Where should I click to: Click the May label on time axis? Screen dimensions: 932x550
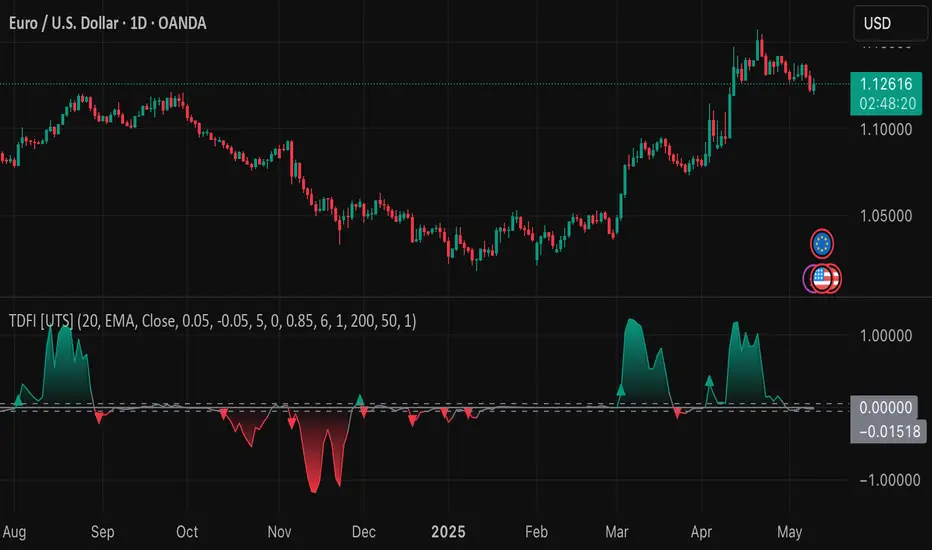pyautogui.click(x=789, y=532)
